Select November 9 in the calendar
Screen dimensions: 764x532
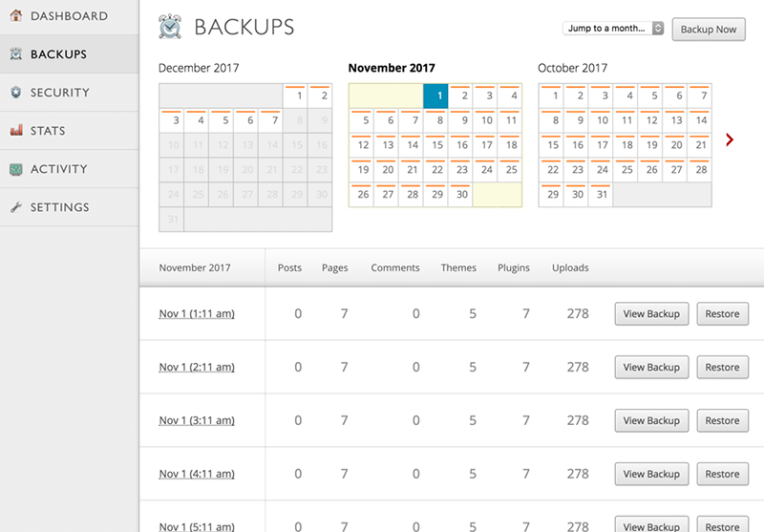click(x=460, y=120)
